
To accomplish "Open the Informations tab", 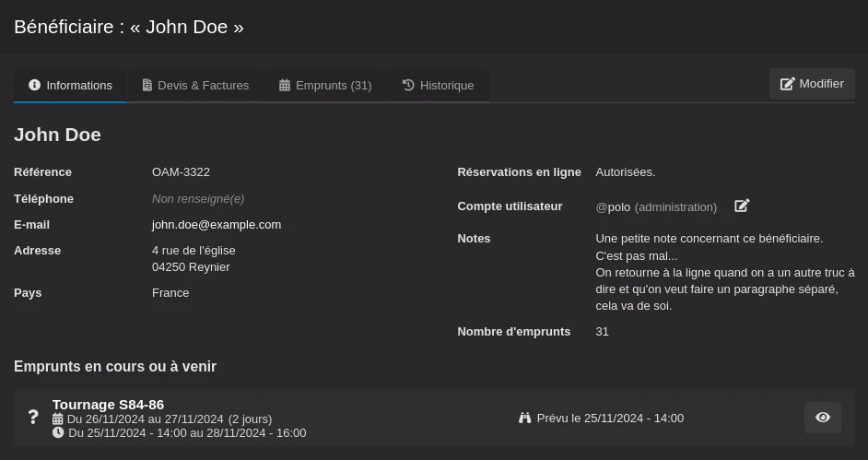I will tap(70, 85).
